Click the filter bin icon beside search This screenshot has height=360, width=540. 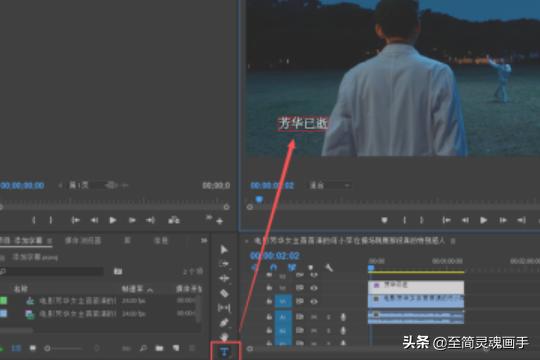pyautogui.click(x=118, y=271)
